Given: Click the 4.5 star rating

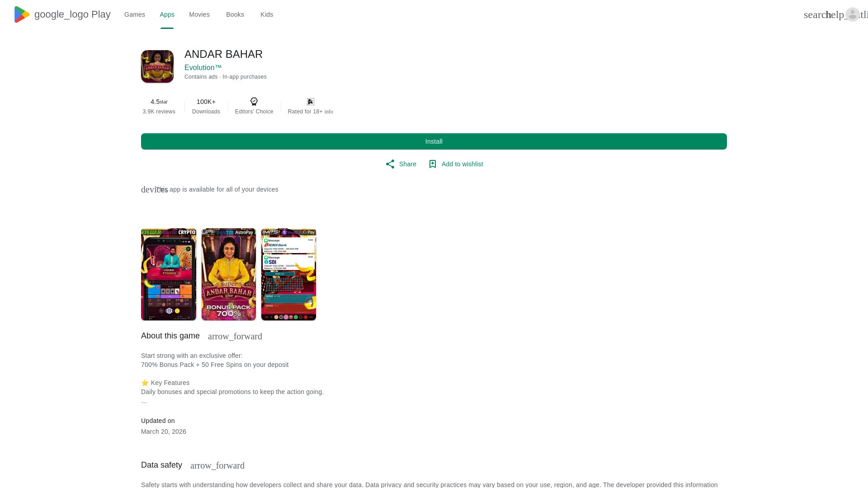Looking at the screenshot, I should [x=159, y=102].
